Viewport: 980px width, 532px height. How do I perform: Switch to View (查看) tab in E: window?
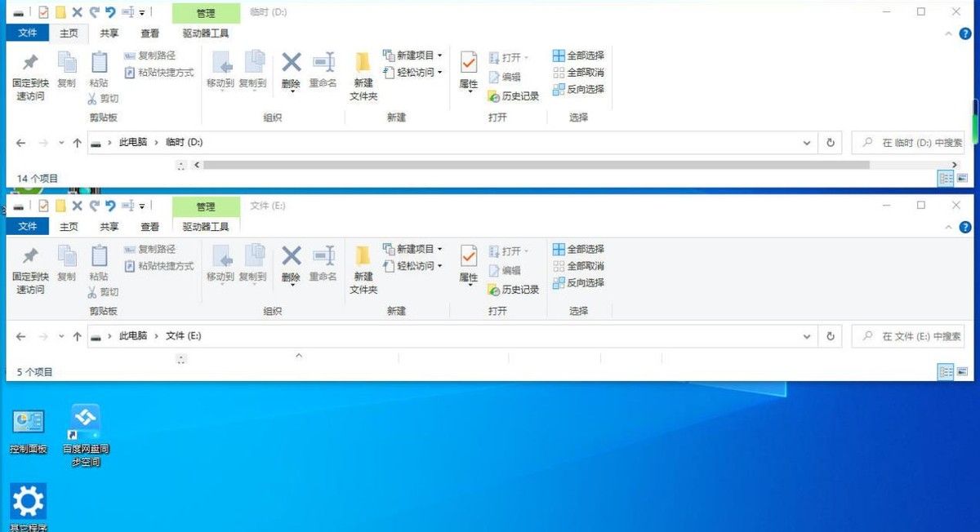[150, 227]
